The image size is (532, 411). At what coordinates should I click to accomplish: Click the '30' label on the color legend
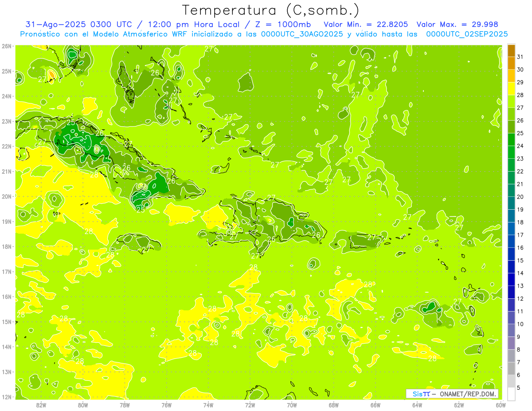point(520,69)
